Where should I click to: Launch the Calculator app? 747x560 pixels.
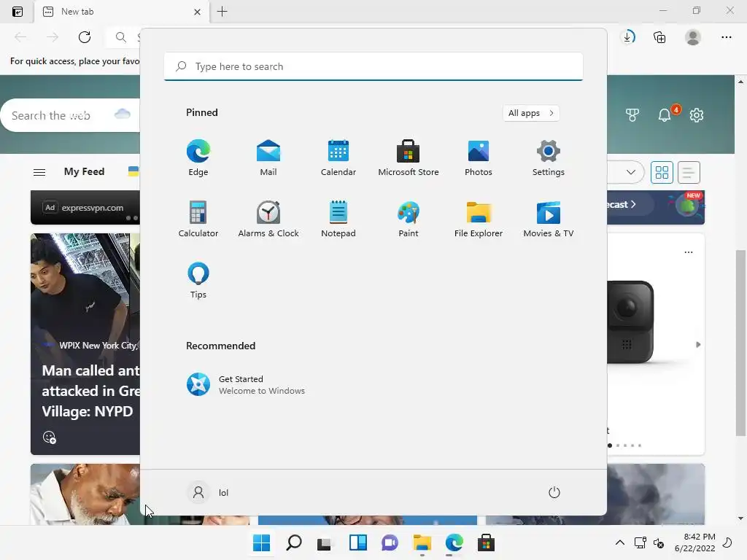(x=198, y=219)
